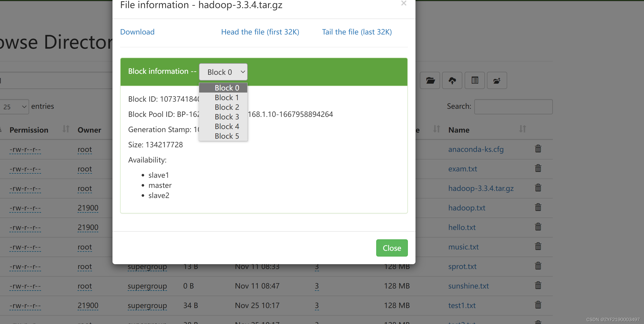Click the upload files cloud icon
This screenshot has width=644, height=324.
coord(452,81)
